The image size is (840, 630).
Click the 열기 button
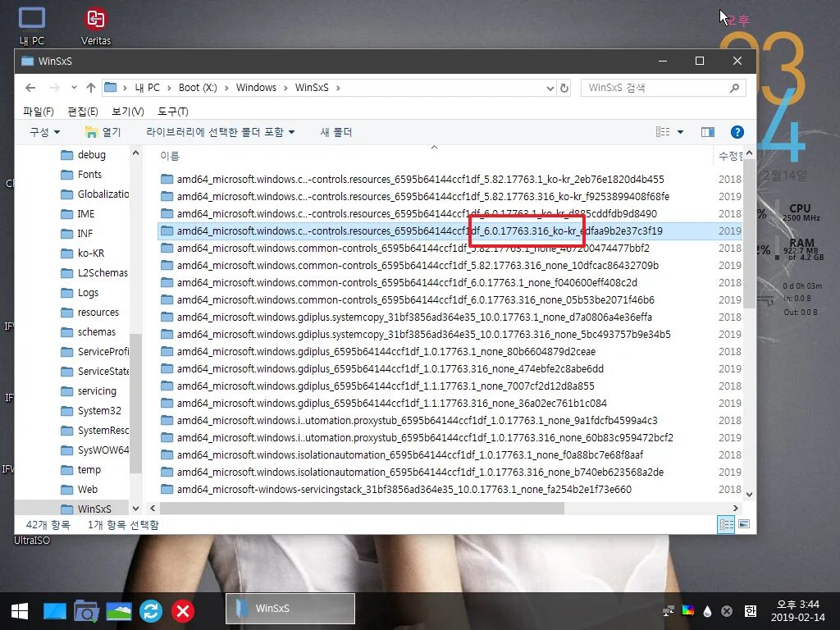[103, 132]
